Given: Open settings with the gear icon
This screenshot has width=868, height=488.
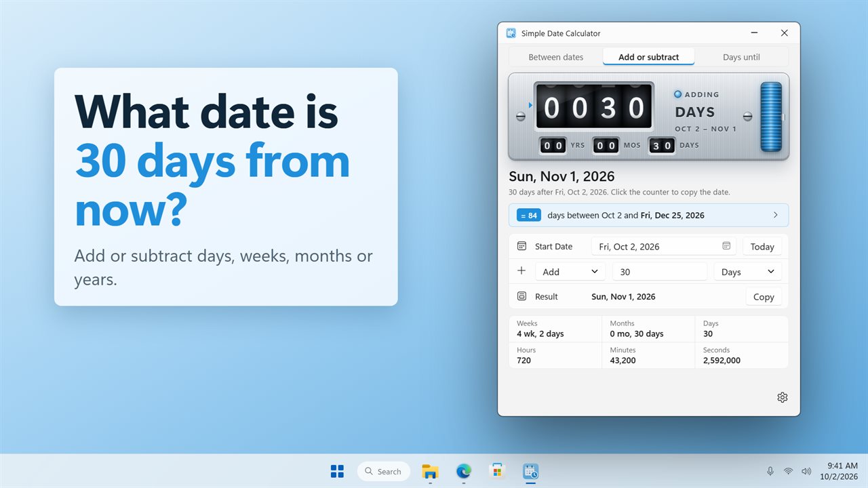Looking at the screenshot, I should [x=782, y=397].
